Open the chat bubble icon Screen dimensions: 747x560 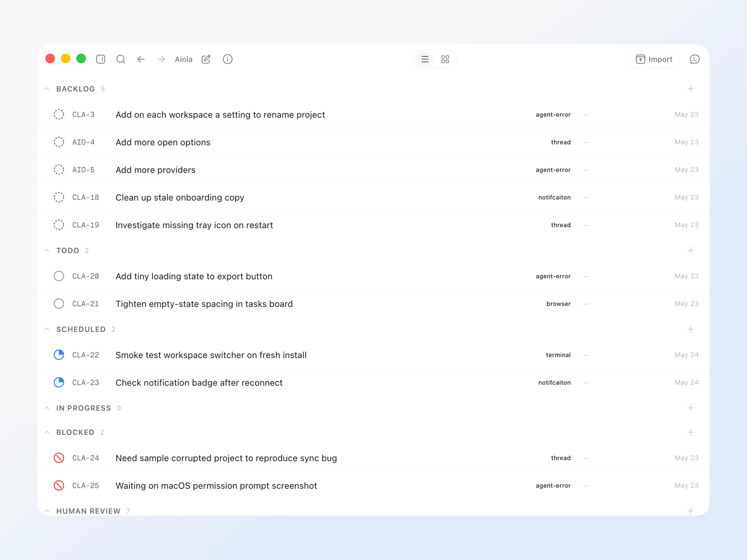(x=695, y=59)
